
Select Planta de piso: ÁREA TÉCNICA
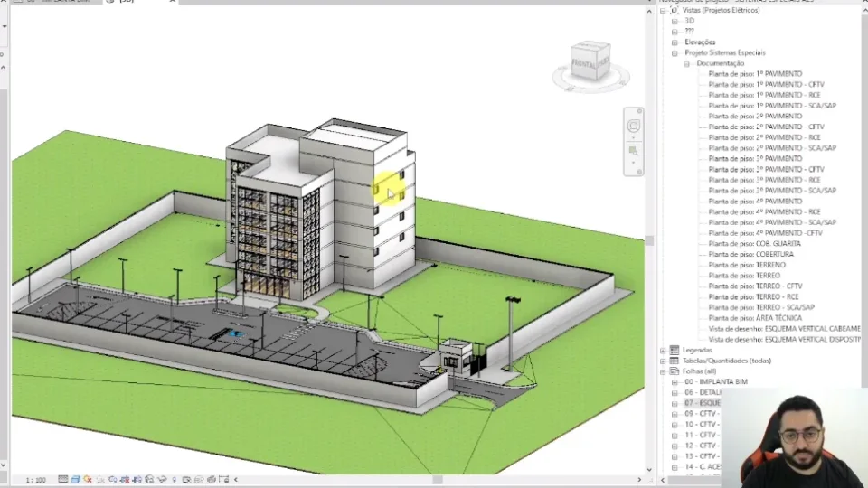(x=755, y=317)
